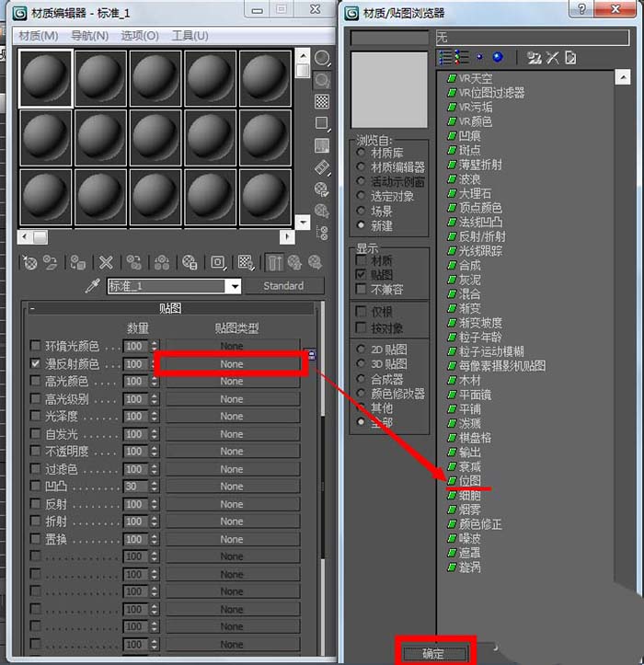Enable the 环境光颜色 map checkbox

point(36,345)
